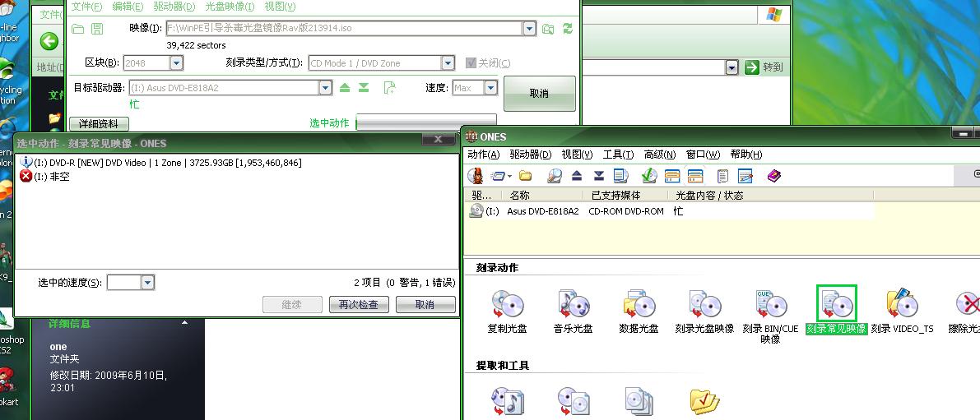The width and height of the screenshot is (980, 420).
Task: Open the 动作(A) menu in ONES
Action: (x=484, y=155)
